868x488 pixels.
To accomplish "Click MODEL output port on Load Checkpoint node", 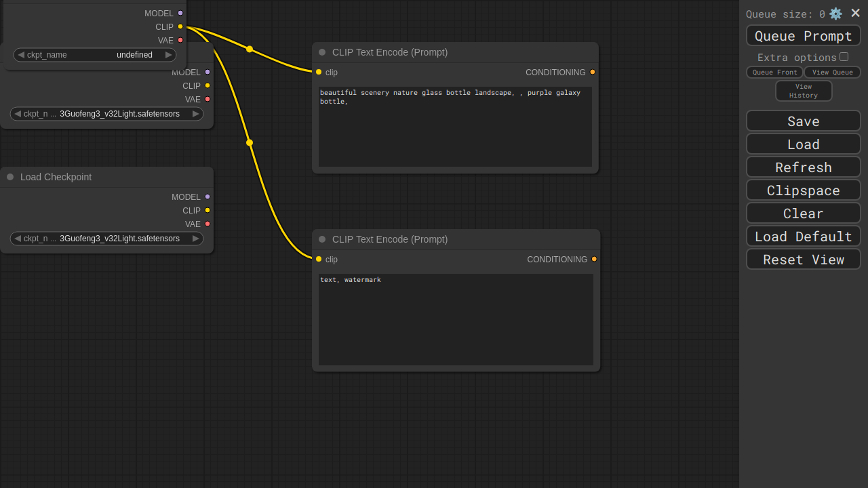I will [208, 197].
